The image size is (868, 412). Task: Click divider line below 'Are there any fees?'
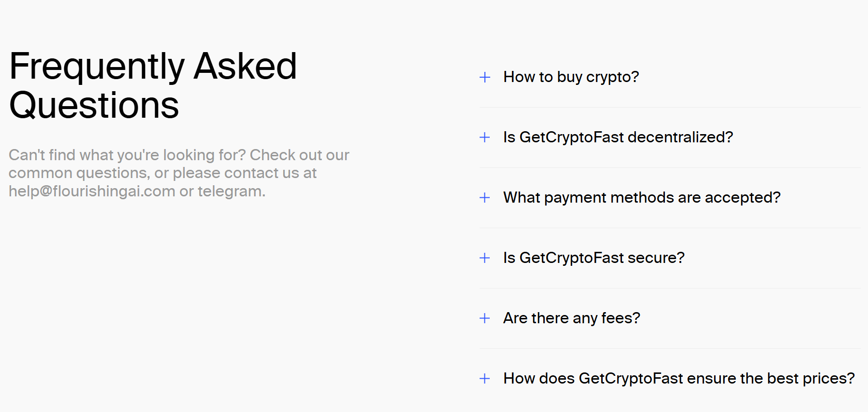670,349
